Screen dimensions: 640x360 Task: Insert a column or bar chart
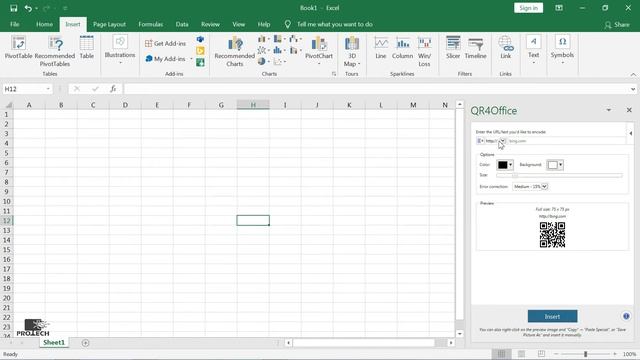[263, 39]
